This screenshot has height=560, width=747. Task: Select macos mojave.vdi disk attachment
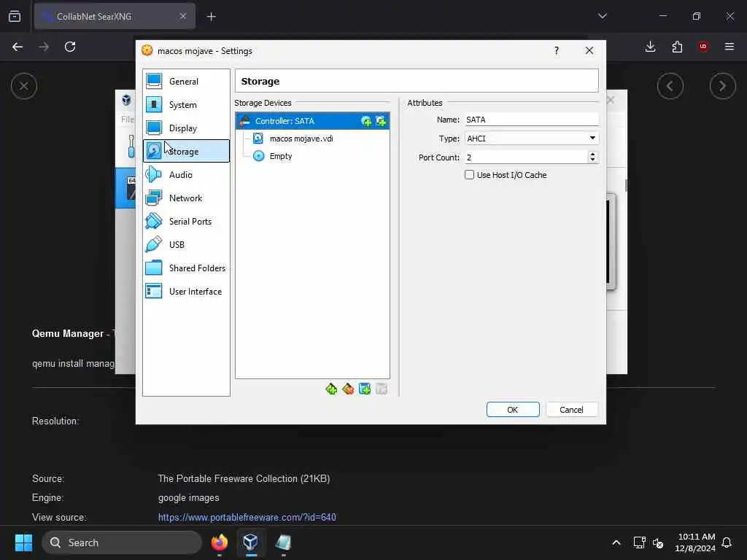coord(312,139)
